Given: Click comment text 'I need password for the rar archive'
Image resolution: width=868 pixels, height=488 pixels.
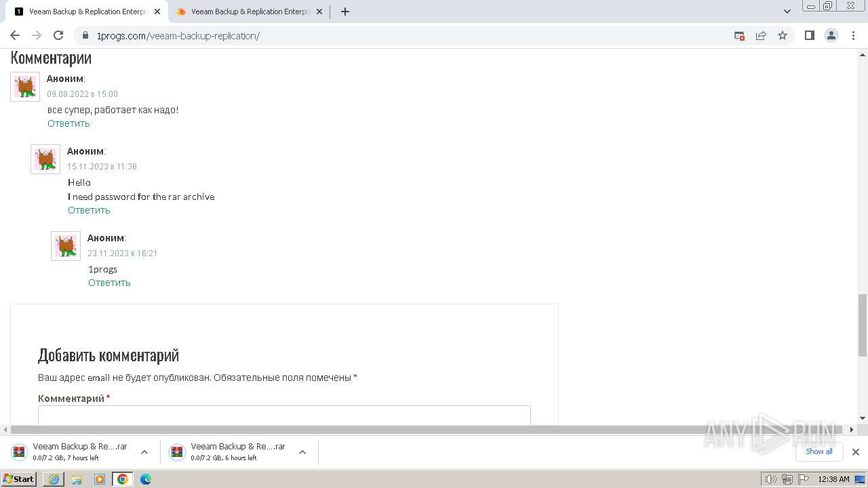Looking at the screenshot, I should point(141,197).
